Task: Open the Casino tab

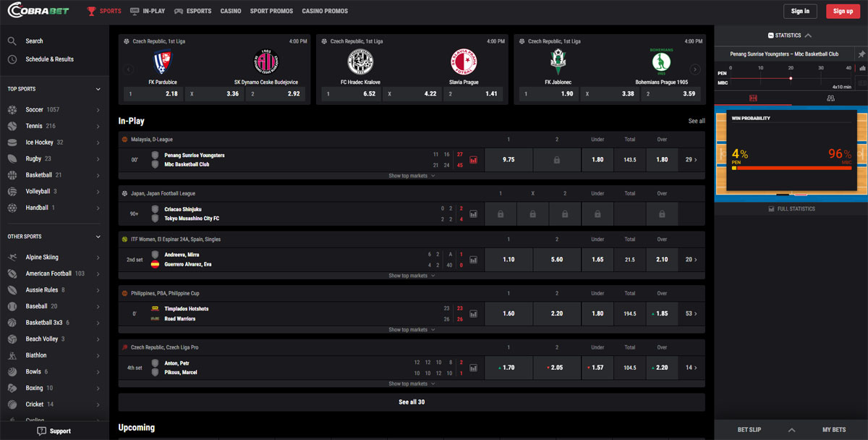Action: click(x=231, y=11)
